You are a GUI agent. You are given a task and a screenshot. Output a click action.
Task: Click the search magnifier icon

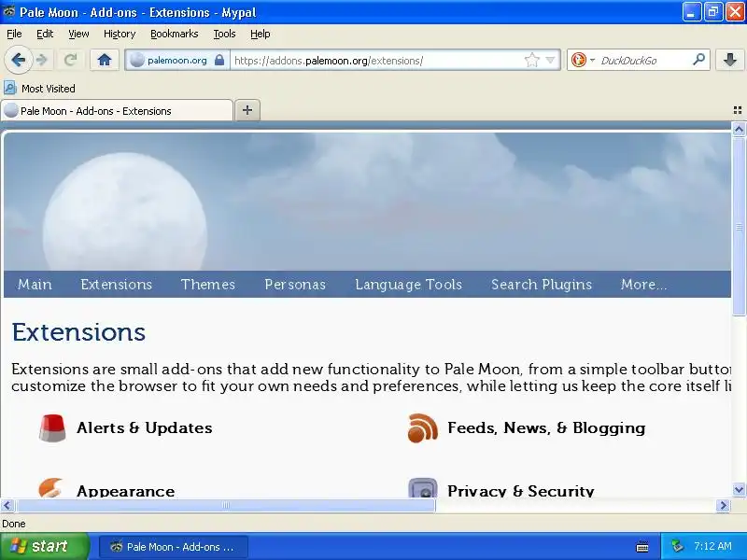[x=698, y=60]
